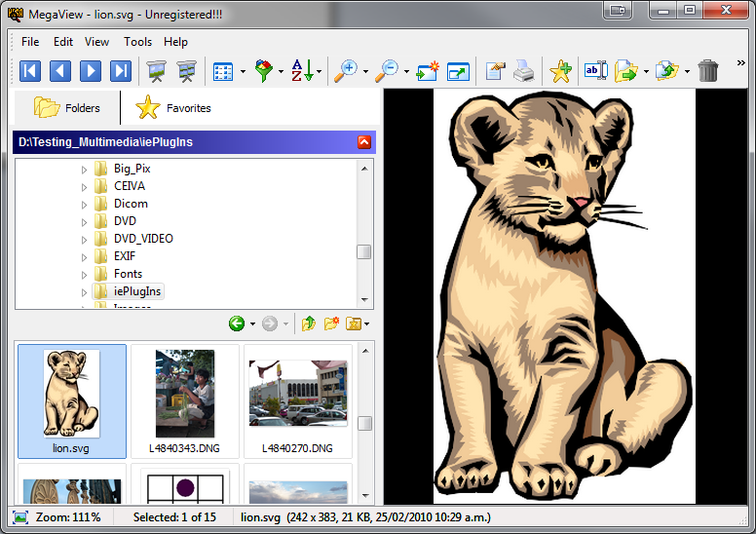This screenshot has width=756, height=534.
Task: Open the view mode dropdown arrow
Action: [243, 71]
